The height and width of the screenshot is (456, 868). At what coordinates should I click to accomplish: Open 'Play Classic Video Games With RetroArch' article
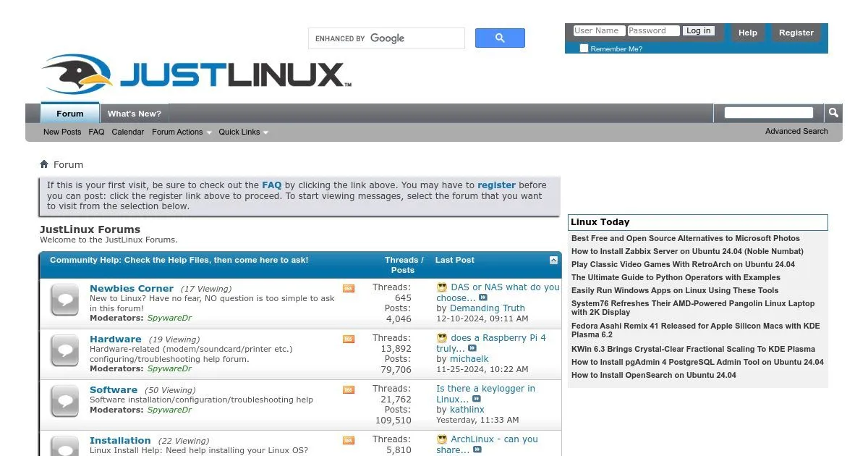click(683, 264)
